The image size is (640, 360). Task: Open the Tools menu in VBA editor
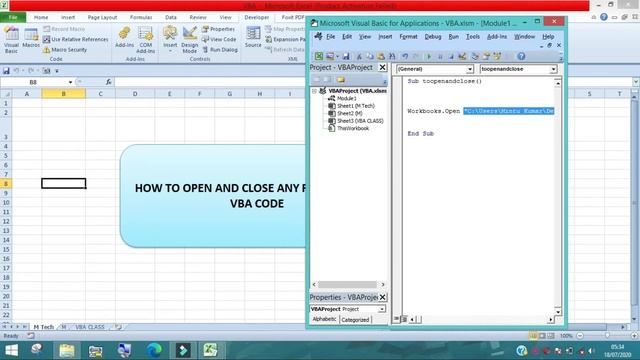(473, 37)
